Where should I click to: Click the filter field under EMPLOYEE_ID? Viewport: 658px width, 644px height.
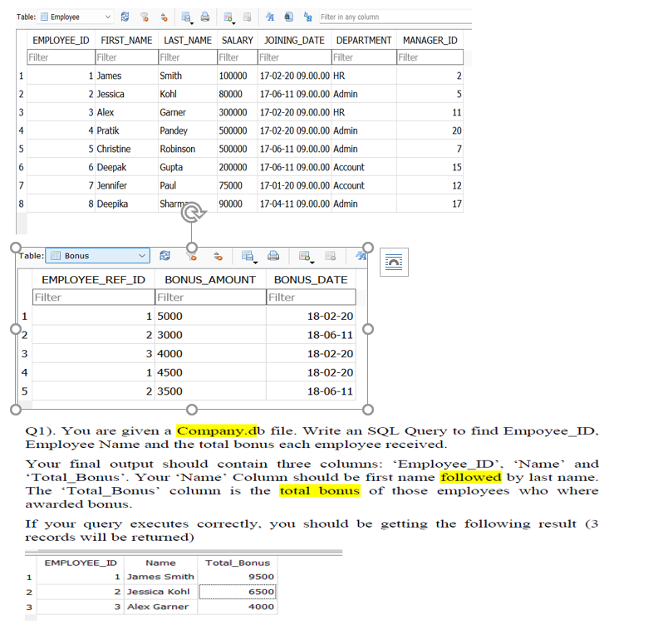click(61, 57)
